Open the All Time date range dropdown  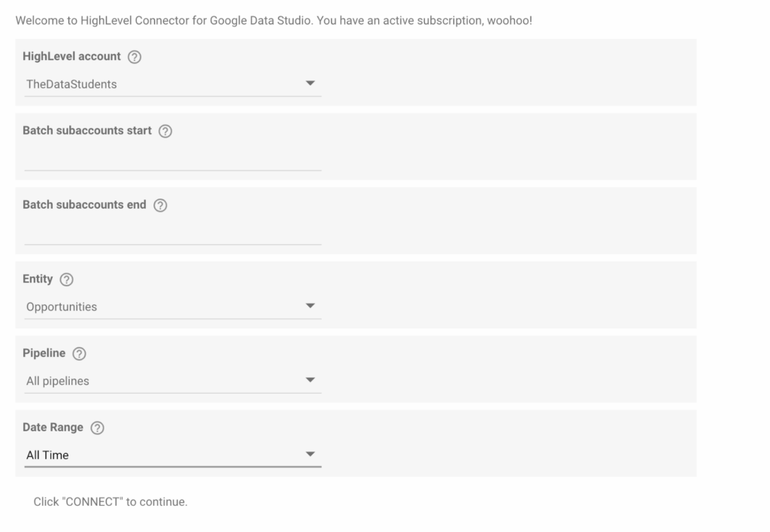172,455
